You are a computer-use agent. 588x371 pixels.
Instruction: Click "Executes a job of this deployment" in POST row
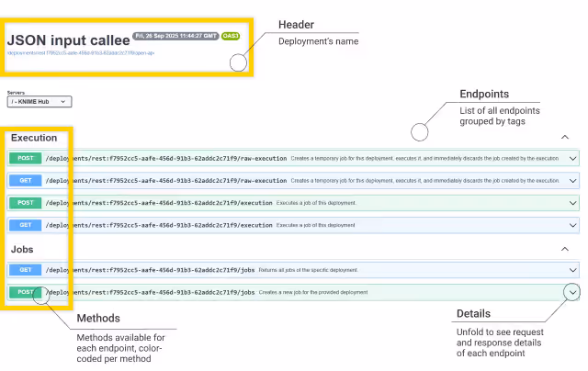click(316, 203)
